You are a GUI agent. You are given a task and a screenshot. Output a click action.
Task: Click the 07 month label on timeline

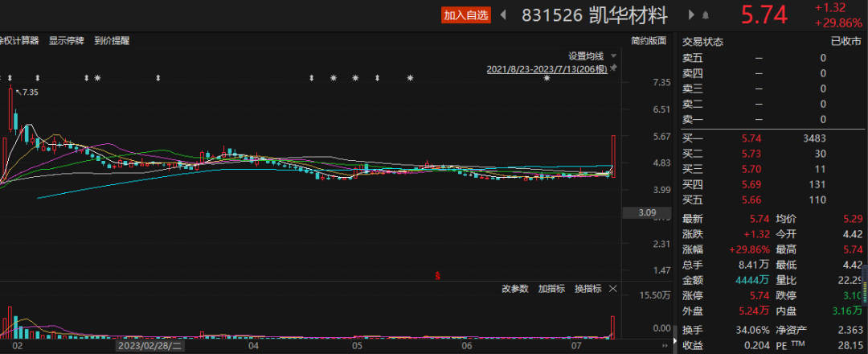click(x=576, y=346)
